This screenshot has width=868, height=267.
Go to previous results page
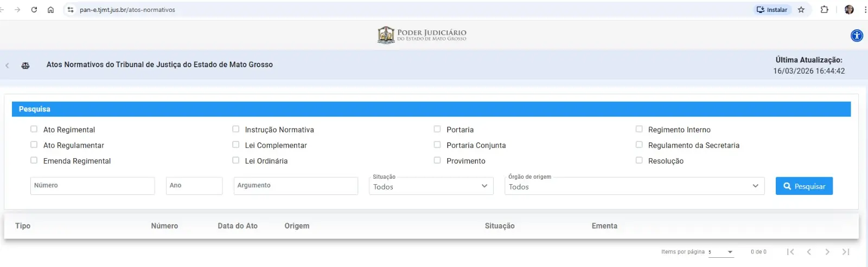click(809, 252)
